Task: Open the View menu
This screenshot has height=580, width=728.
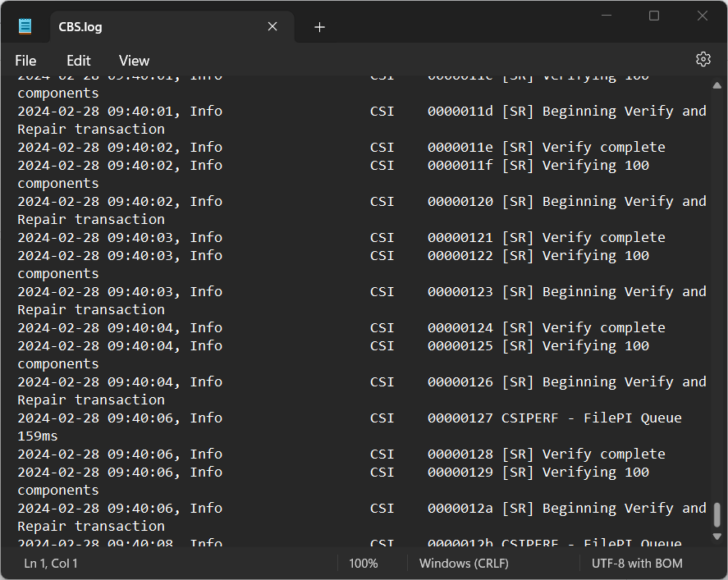Action: pyautogui.click(x=134, y=61)
